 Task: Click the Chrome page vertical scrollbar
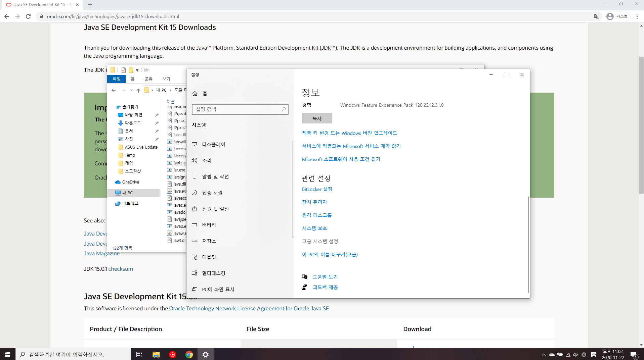click(x=641, y=125)
